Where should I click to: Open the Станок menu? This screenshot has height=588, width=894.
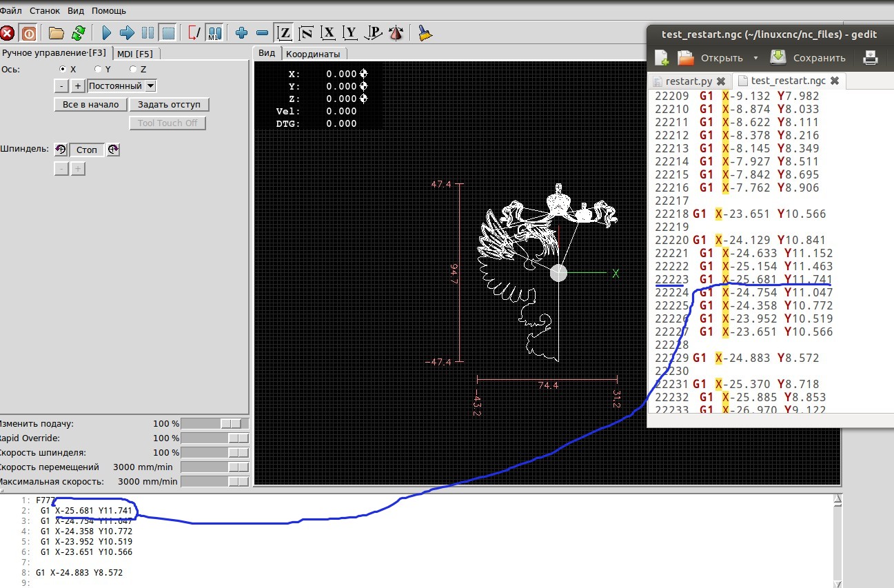(45, 11)
